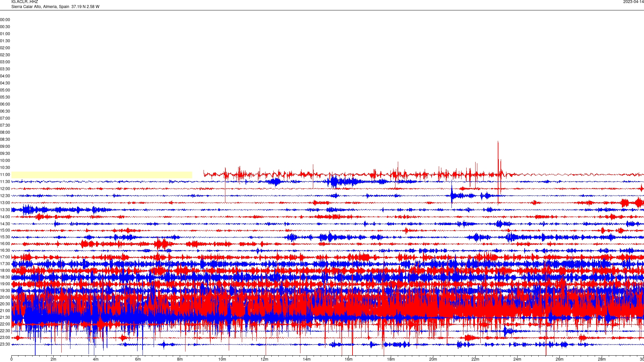
Task: Select the 14:00 time row label
Action: click(x=5, y=217)
